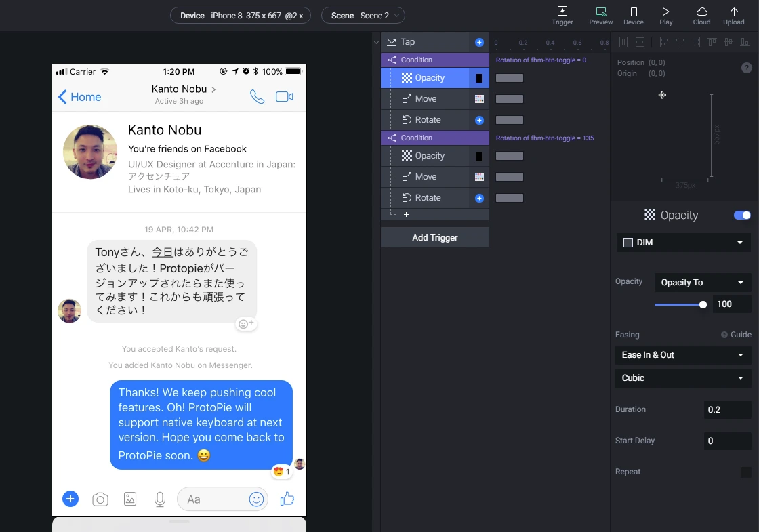Click condition text Rotation of fbm-btn-toggle = 0
Viewport: 759px width, 532px height.
pos(541,60)
